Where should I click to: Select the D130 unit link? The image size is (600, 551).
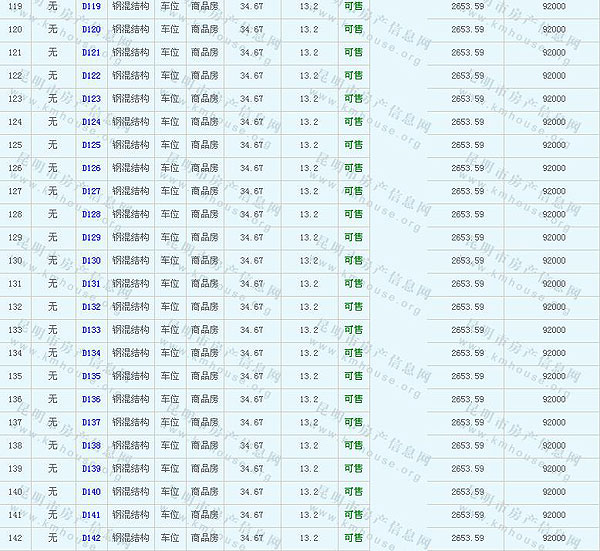91,260
